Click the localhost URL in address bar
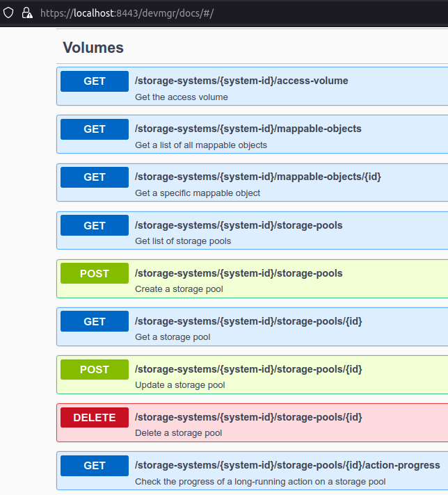This screenshot has height=495, width=448. [127, 13]
